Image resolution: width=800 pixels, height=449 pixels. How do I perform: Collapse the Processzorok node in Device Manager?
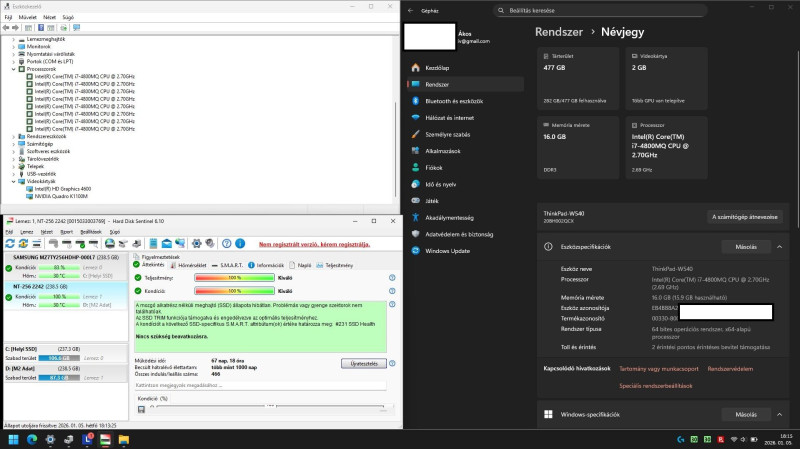tap(14, 69)
